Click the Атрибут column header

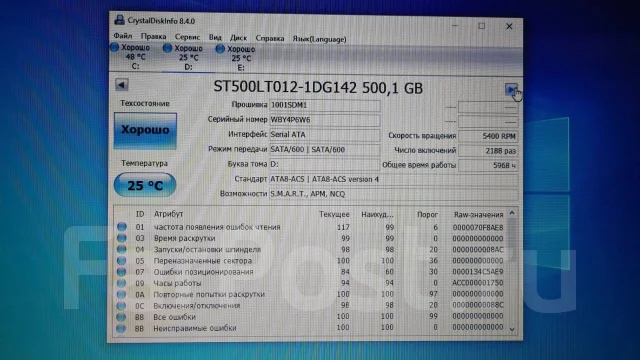(168, 214)
